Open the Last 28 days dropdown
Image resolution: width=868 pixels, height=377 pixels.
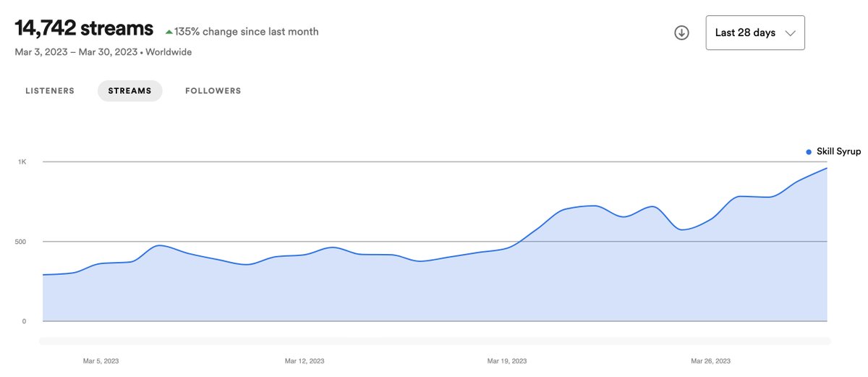click(755, 33)
